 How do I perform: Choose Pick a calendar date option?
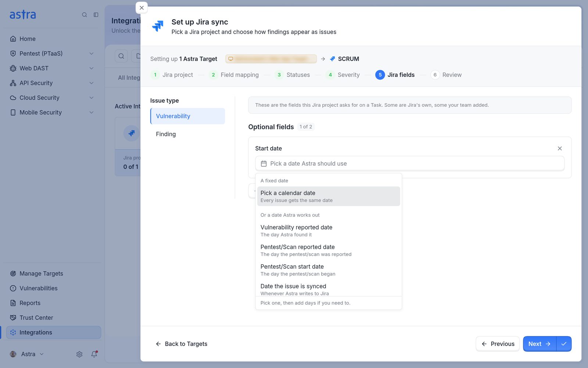click(329, 196)
